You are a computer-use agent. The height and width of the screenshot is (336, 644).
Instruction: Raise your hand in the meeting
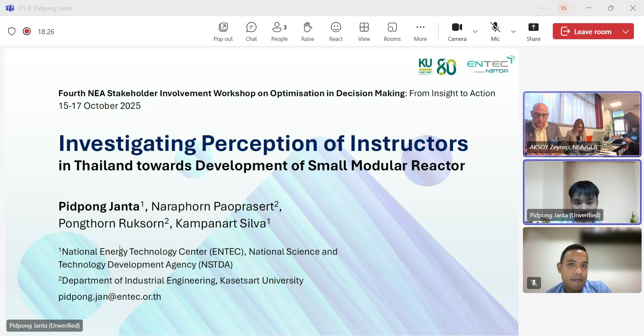coord(308,32)
